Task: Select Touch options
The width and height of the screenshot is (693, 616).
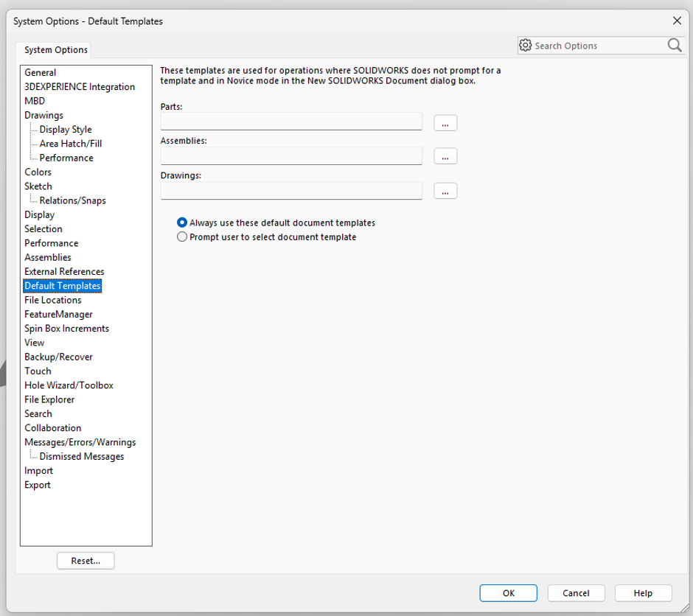Action: coord(38,371)
